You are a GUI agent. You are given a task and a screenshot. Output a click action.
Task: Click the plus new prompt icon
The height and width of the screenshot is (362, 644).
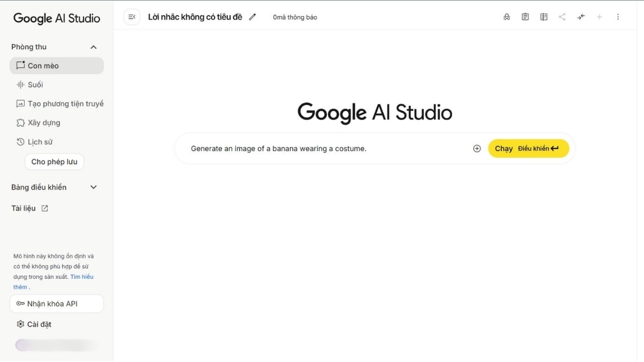[599, 17]
